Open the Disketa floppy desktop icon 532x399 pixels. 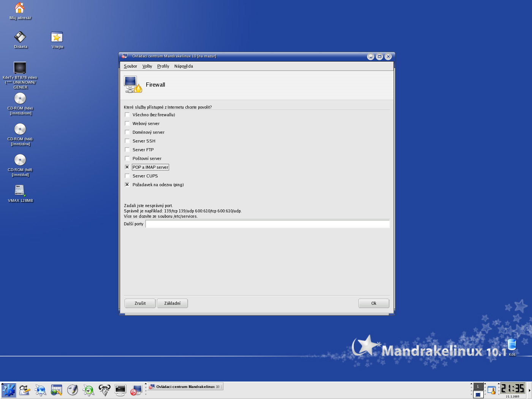[x=20, y=37]
